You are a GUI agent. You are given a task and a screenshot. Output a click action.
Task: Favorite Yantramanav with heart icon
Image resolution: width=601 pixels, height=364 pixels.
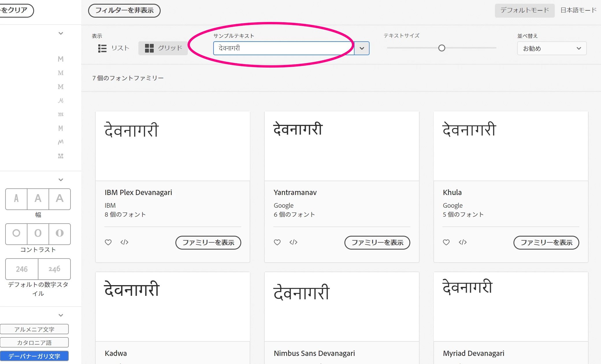(277, 242)
